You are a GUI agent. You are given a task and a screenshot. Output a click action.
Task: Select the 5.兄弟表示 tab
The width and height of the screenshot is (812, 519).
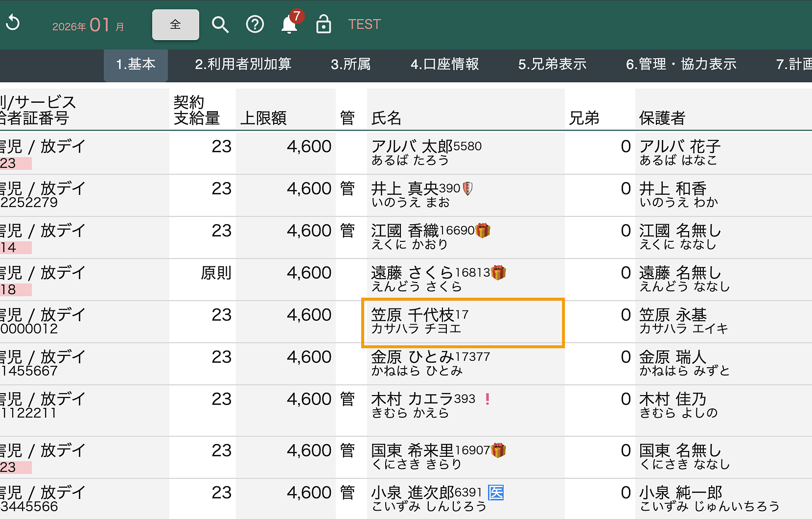click(552, 64)
